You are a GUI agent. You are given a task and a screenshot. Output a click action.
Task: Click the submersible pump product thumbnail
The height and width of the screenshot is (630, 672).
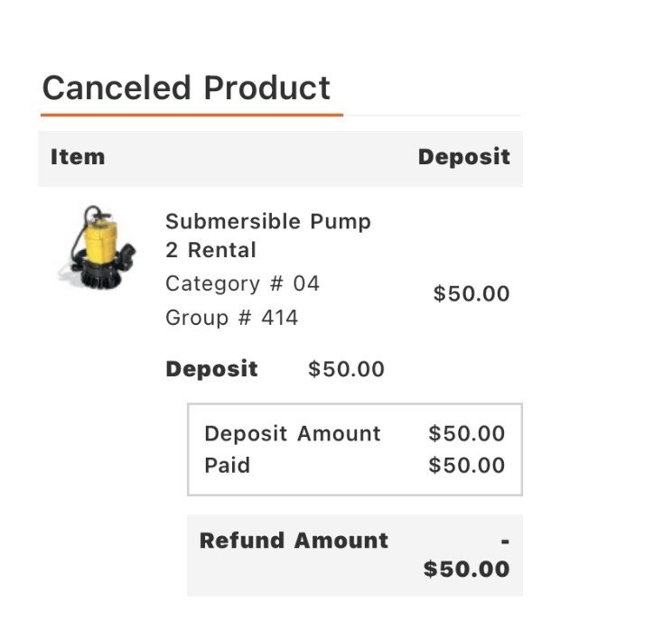[96, 247]
